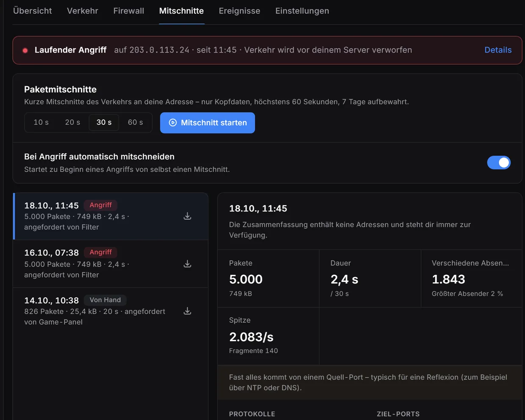Open Details of the running attack

coord(498,50)
